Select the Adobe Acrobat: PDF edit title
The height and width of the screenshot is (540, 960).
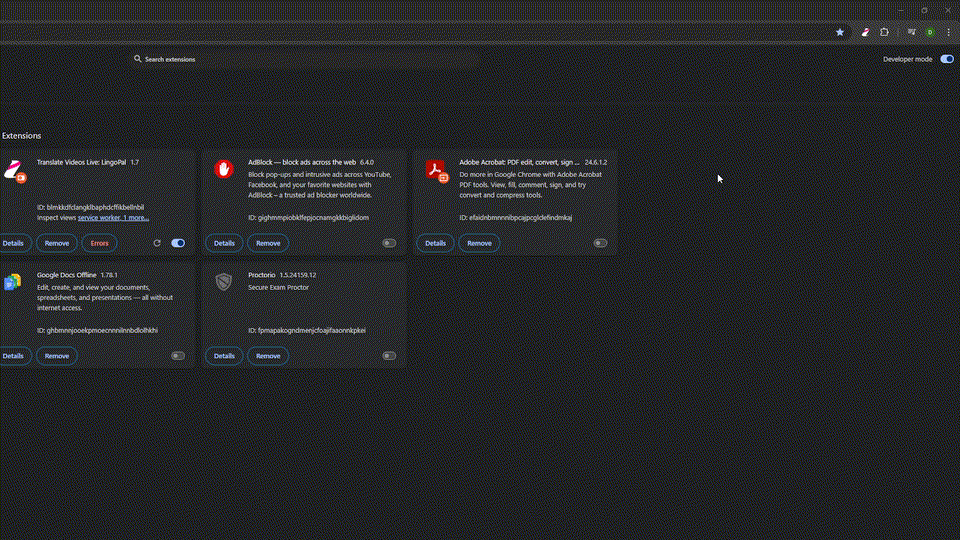(519, 162)
